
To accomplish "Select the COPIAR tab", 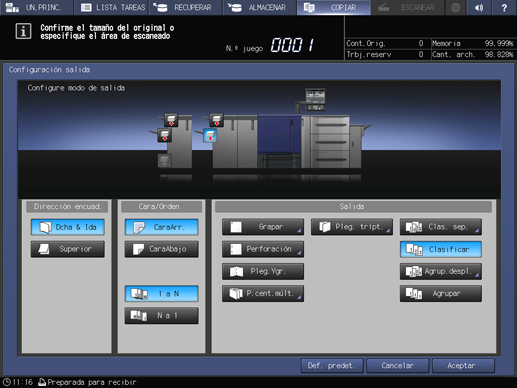I will [334, 7].
